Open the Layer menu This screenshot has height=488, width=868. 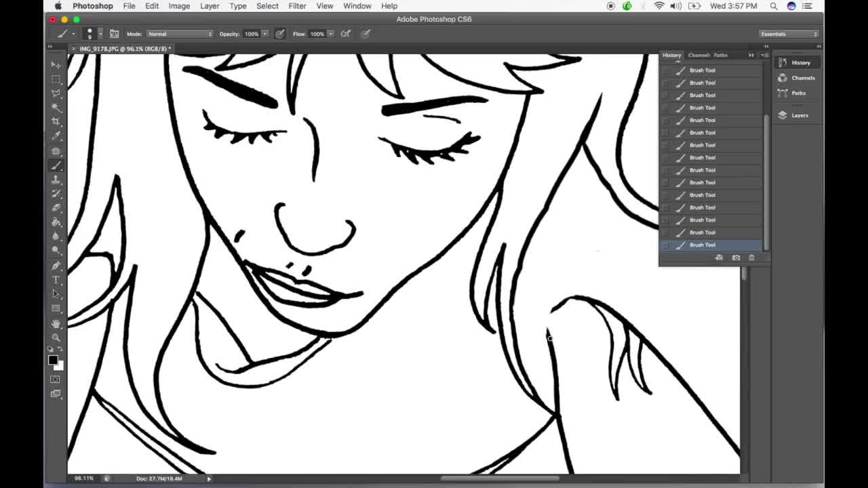[210, 6]
